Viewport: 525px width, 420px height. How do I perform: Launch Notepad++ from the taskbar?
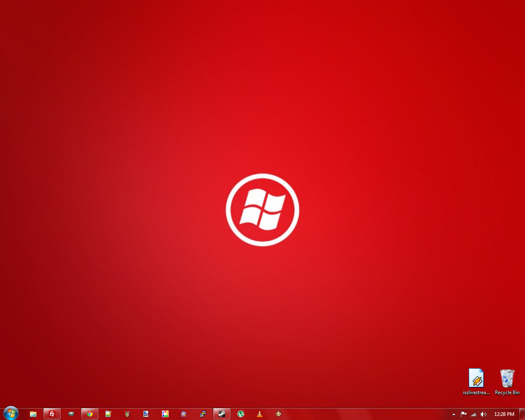click(108, 414)
